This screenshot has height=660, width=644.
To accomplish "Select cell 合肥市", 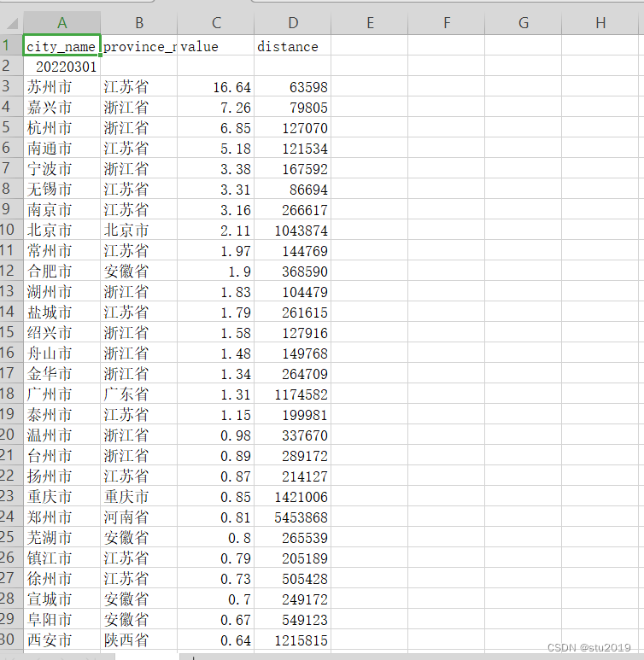I will 61,271.
